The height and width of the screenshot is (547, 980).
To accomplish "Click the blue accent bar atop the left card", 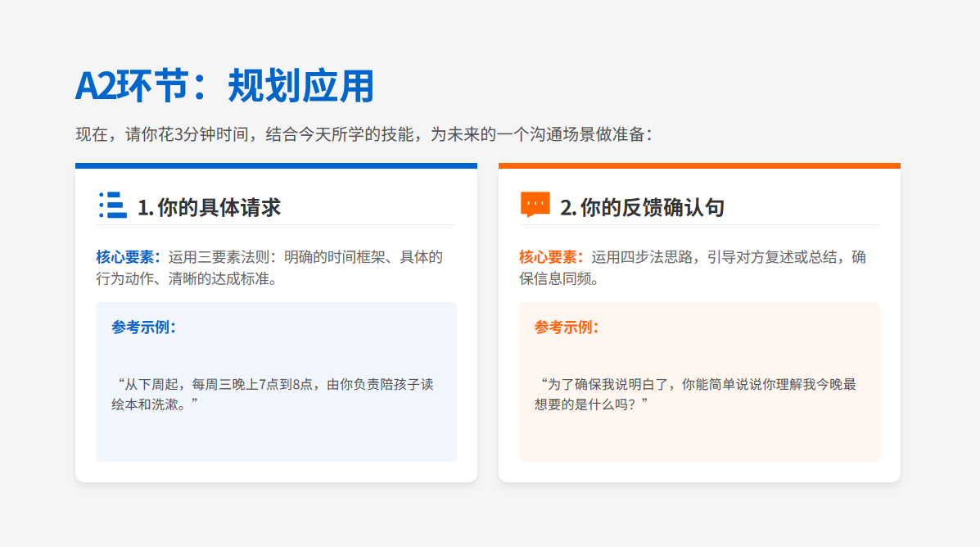I will point(276,165).
